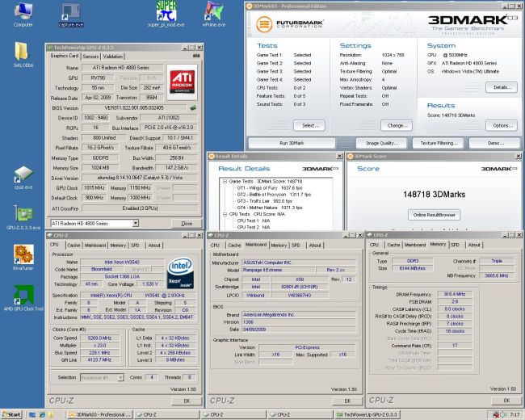Click OK in the CPU-Z Mainboard window

click(x=347, y=401)
